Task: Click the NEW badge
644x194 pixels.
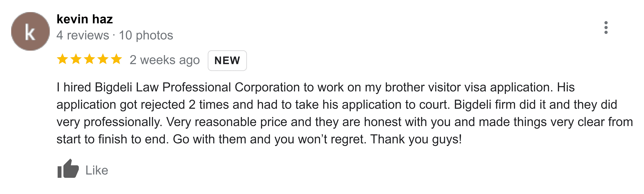Action: [x=227, y=60]
